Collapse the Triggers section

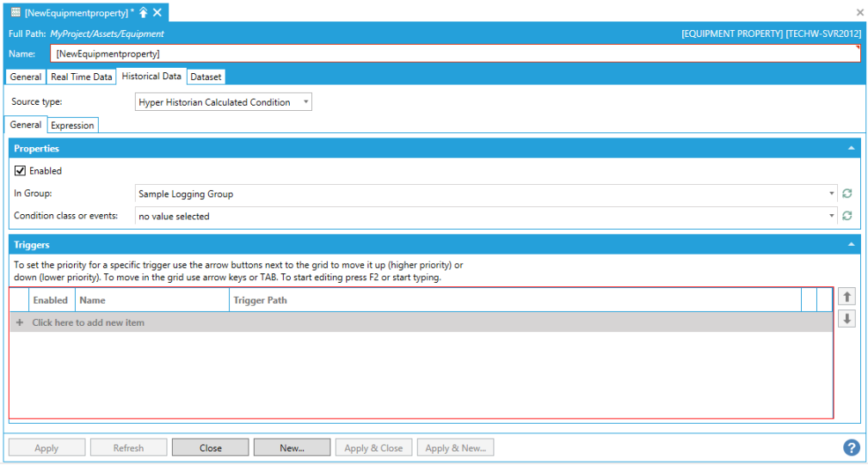click(x=851, y=245)
